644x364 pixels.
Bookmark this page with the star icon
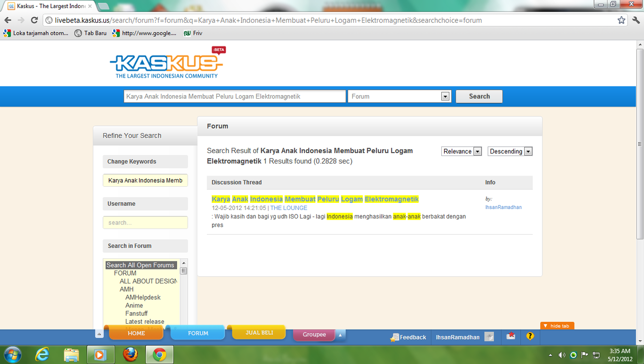click(x=621, y=20)
